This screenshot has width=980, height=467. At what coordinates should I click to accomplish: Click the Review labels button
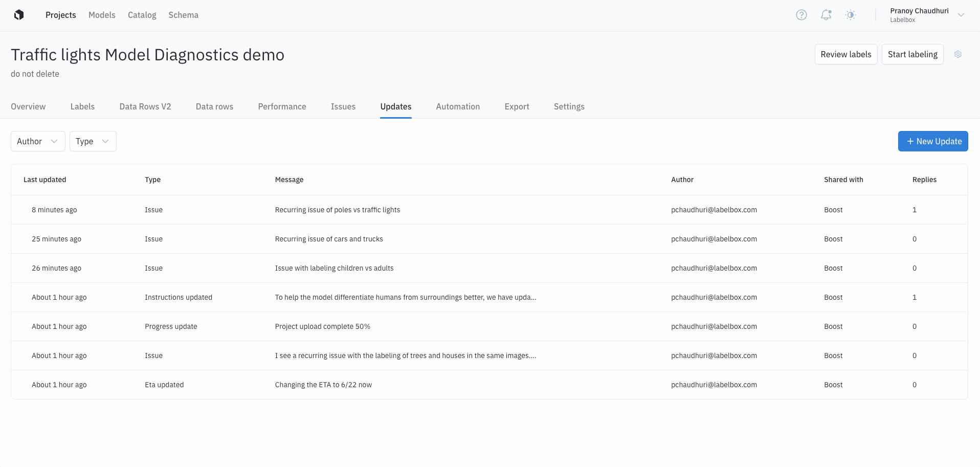coord(846,54)
